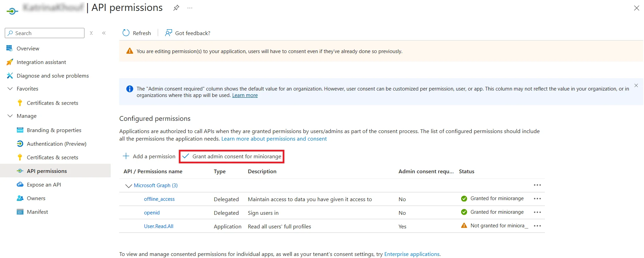Viewport: 644px width, 258px height.
Task: Click the orange warning triangle icon in the banner
Action: tap(130, 51)
